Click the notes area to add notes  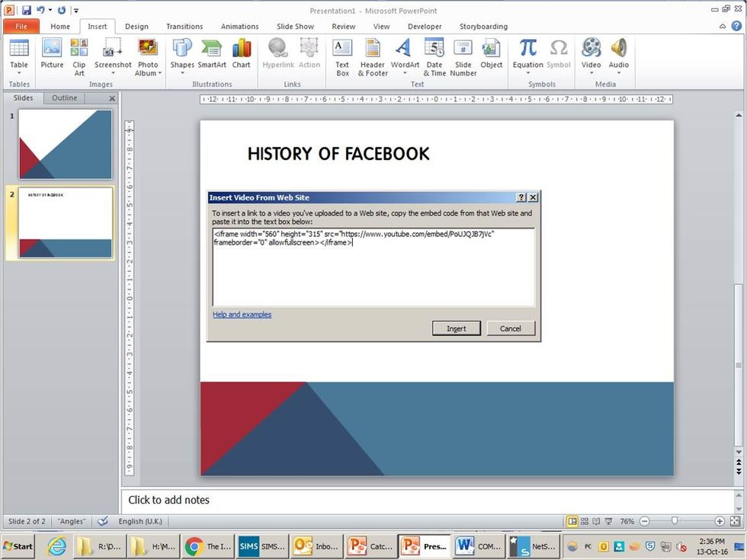point(427,500)
